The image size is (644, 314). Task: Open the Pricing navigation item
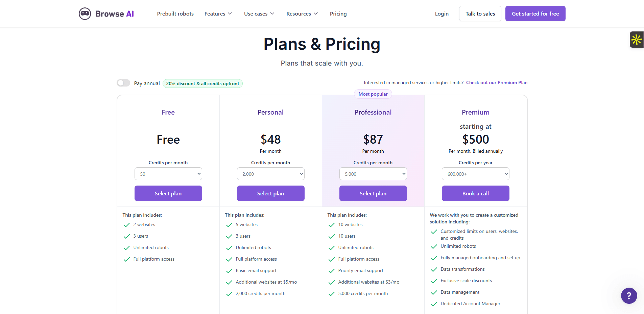coord(338,14)
